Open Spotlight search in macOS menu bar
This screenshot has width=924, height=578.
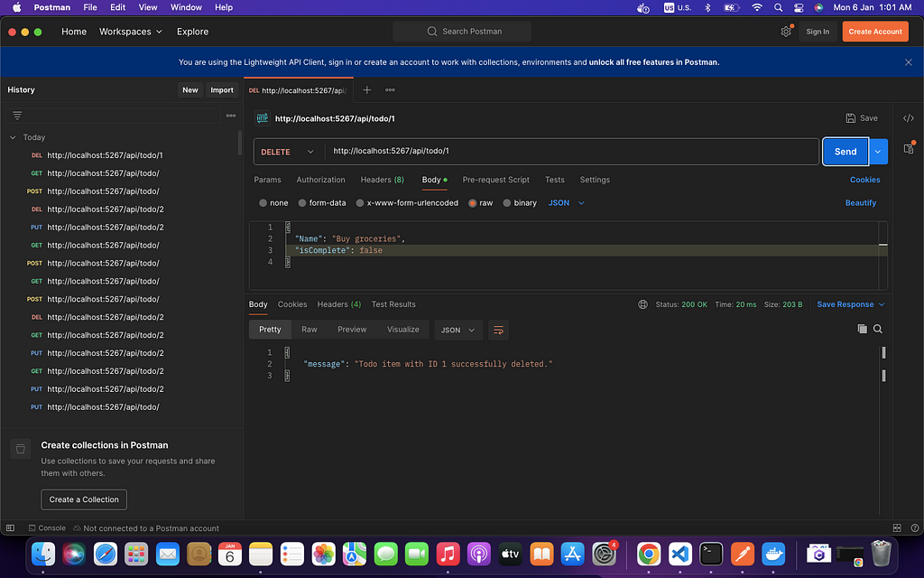779,7
